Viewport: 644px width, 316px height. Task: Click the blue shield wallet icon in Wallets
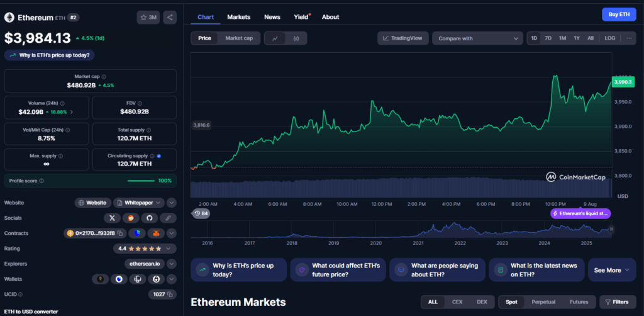click(119, 279)
